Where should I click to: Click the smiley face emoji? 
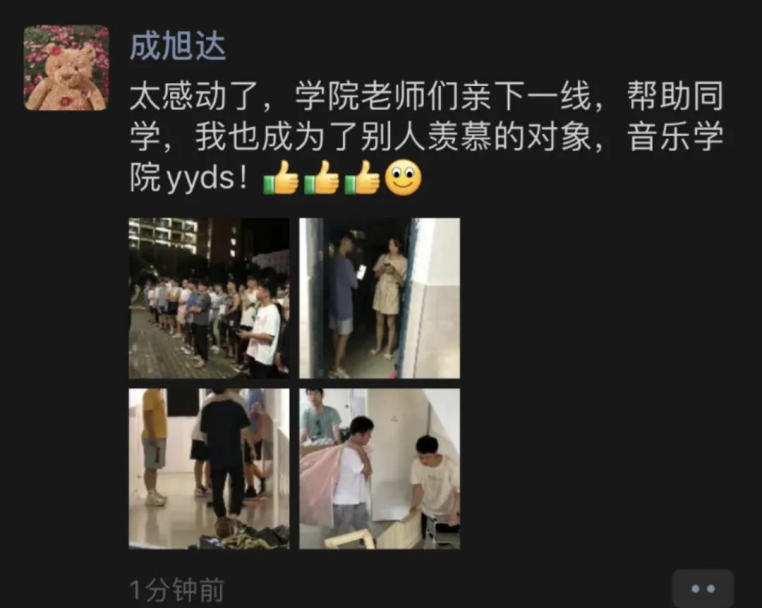click(403, 178)
